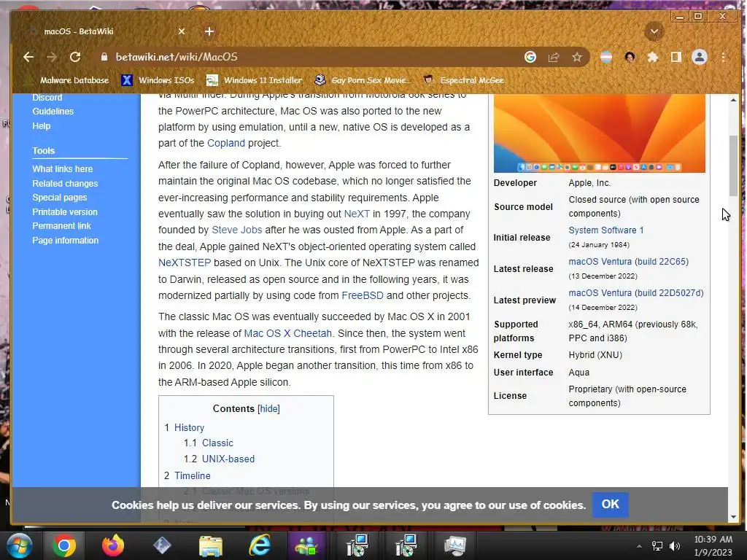Image resolution: width=747 pixels, height=560 pixels.
Task: Click the scrollbar up arrow
Action: click(x=733, y=99)
